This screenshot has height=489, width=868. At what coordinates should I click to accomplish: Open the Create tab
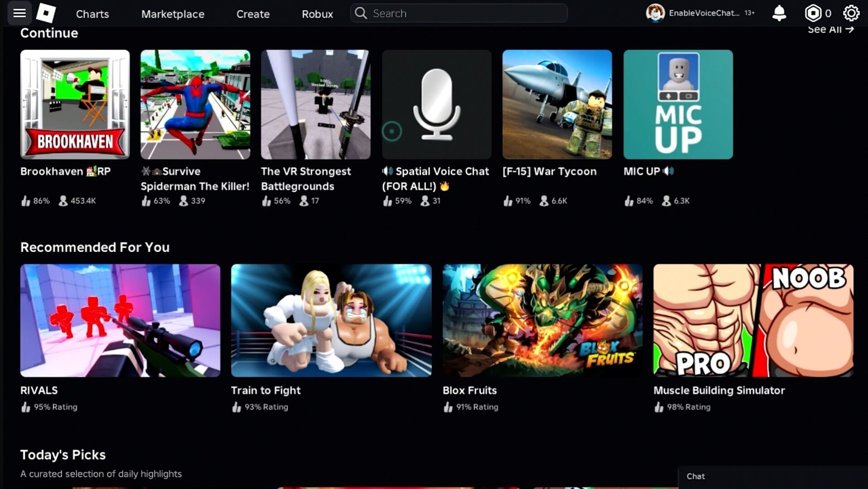(253, 14)
